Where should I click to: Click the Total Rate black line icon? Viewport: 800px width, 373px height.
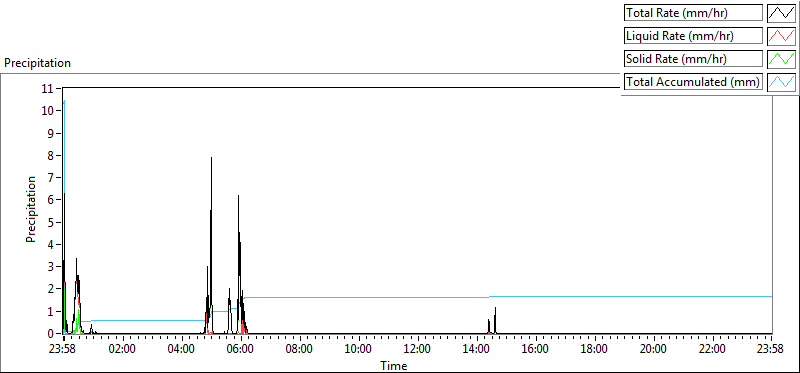[782, 13]
